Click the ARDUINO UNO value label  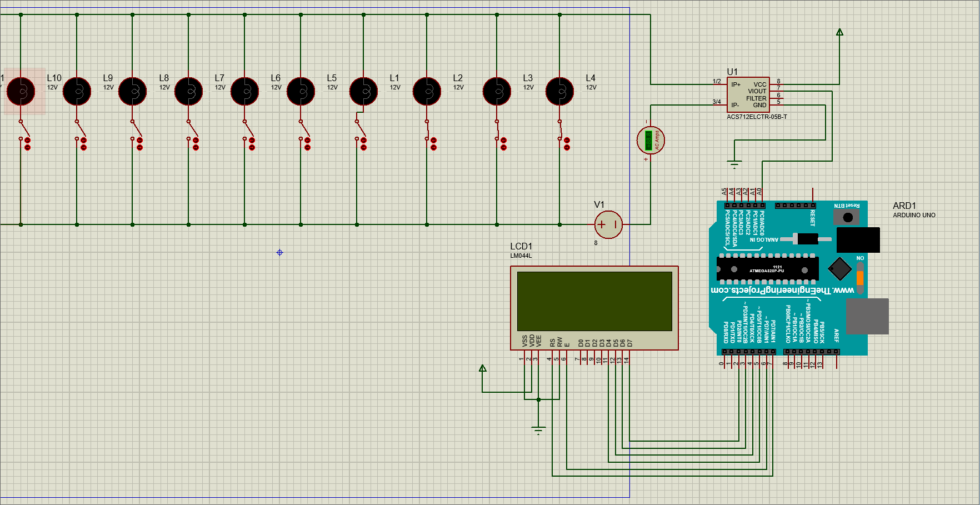(914, 215)
